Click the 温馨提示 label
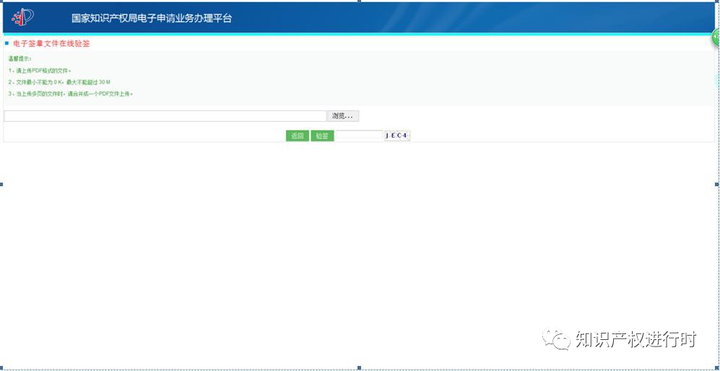This screenshot has width=720, height=371. tap(20, 59)
